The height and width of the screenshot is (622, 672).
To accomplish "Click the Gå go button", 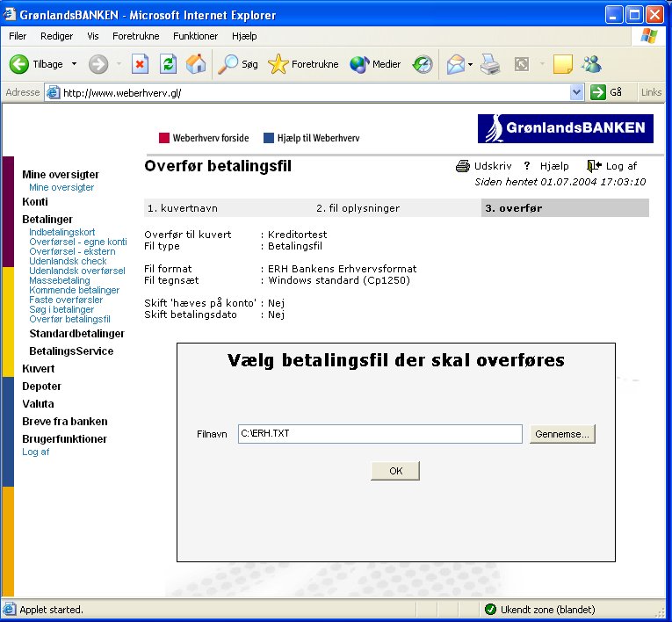I will click(606, 92).
